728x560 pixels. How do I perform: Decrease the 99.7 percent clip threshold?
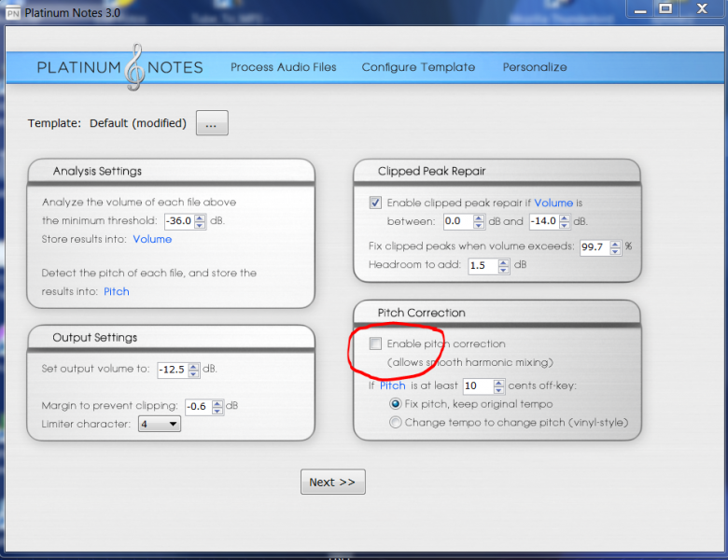click(x=615, y=251)
